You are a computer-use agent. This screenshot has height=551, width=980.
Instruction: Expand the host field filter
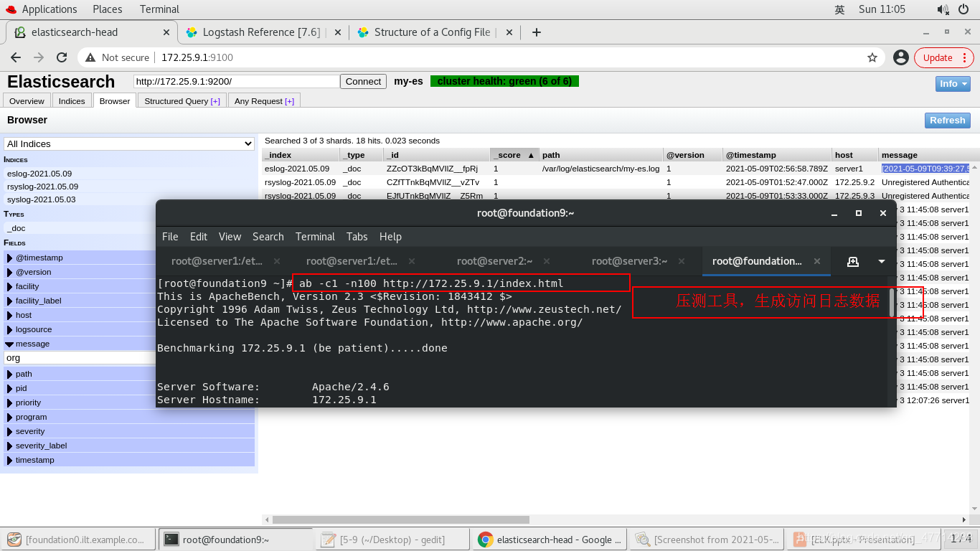click(129, 315)
